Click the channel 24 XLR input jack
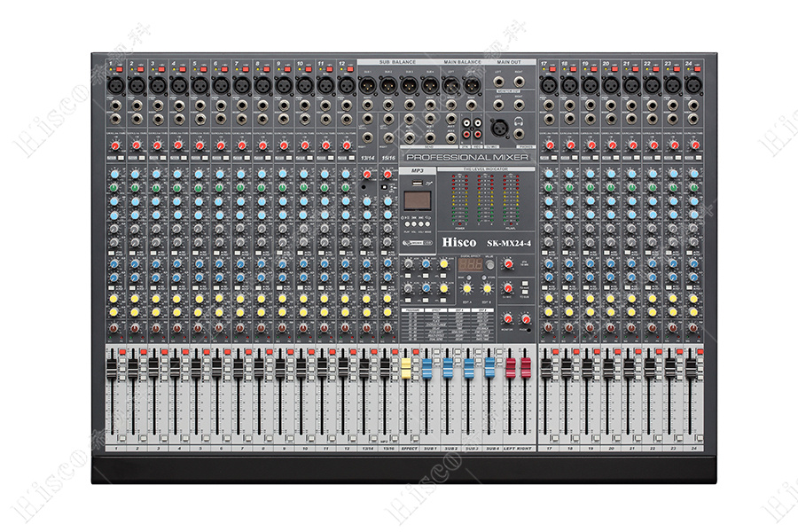798x532 pixels. click(x=693, y=86)
